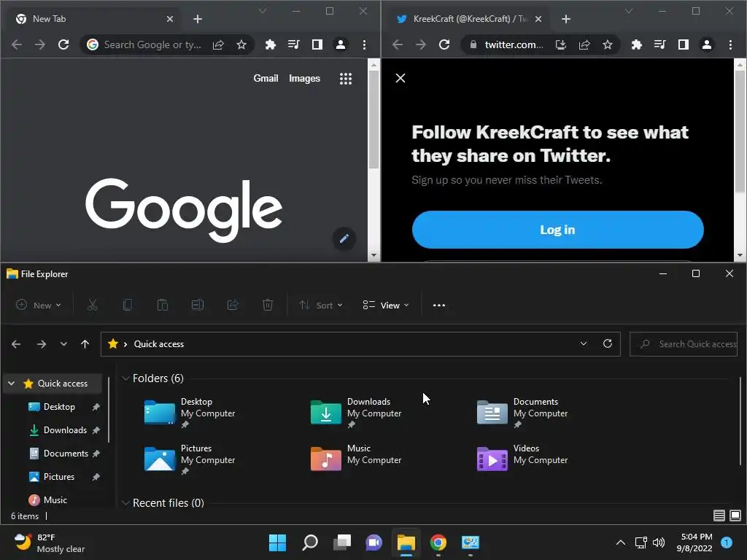Click the install app icon in Twitter address bar
Image resolution: width=747 pixels, height=560 pixels.
point(561,44)
